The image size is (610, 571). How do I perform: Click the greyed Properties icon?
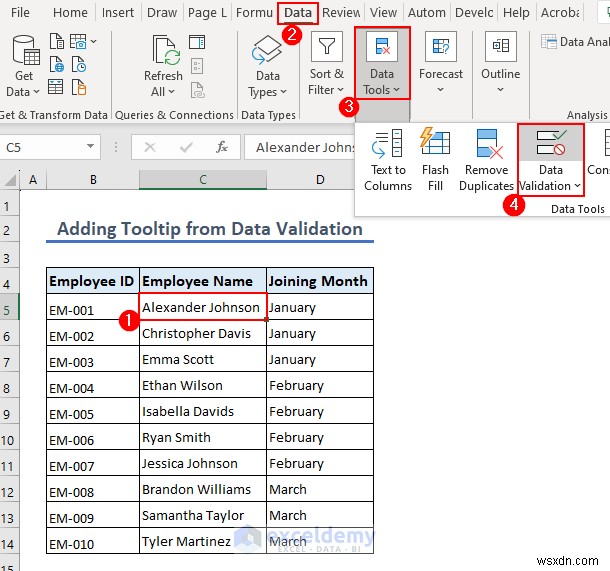tap(197, 66)
